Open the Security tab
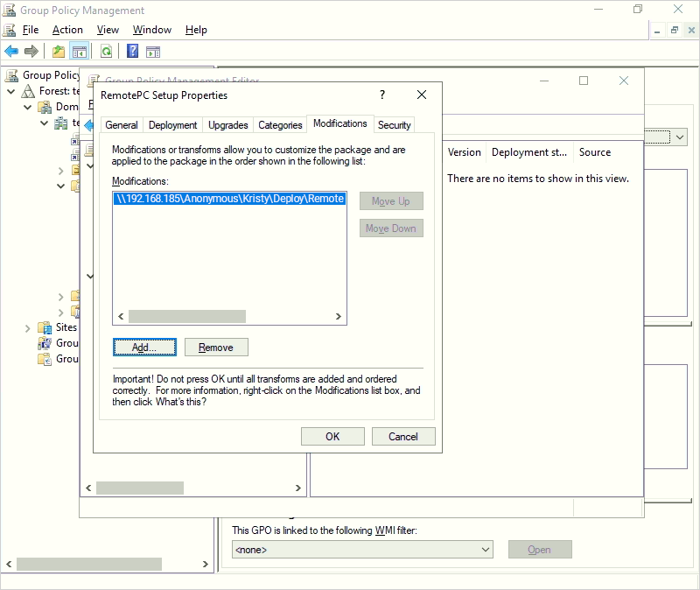This screenshot has height=590, width=700. (x=394, y=125)
